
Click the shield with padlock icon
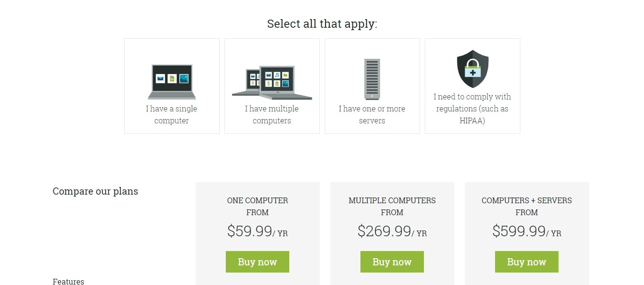coord(473,69)
